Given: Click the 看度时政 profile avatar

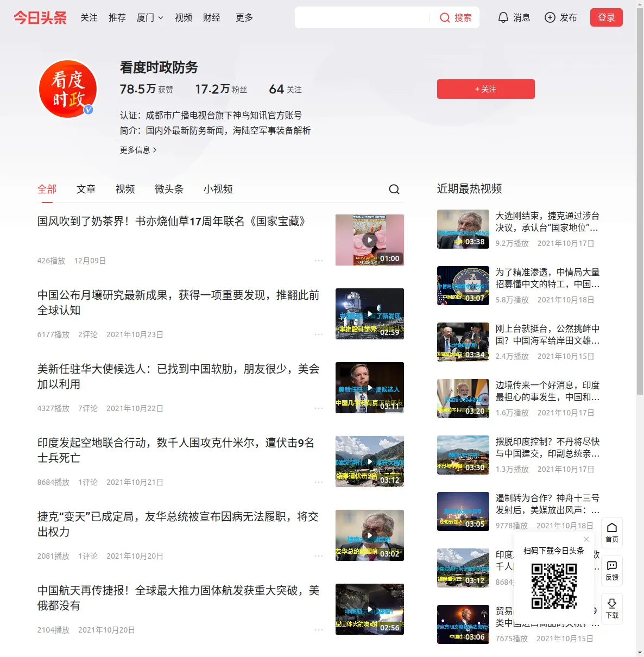Looking at the screenshot, I should pos(68,89).
